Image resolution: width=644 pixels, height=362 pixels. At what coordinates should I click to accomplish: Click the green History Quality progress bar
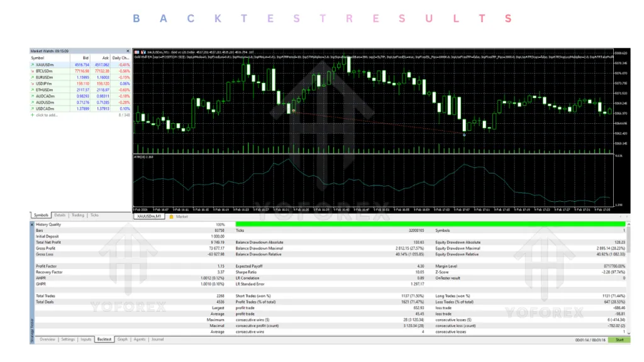pyautogui.click(x=430, y=224)
